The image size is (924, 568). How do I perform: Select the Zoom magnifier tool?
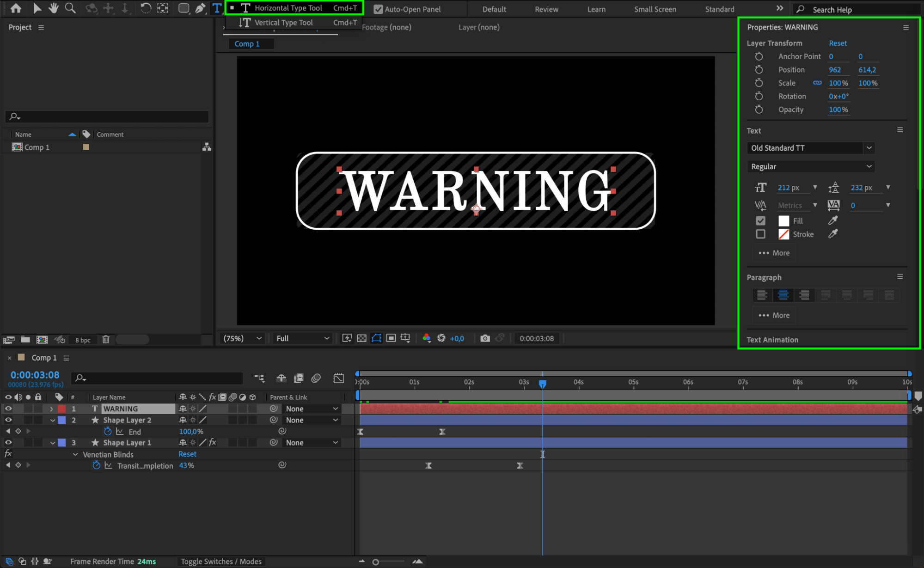point(70,8)
